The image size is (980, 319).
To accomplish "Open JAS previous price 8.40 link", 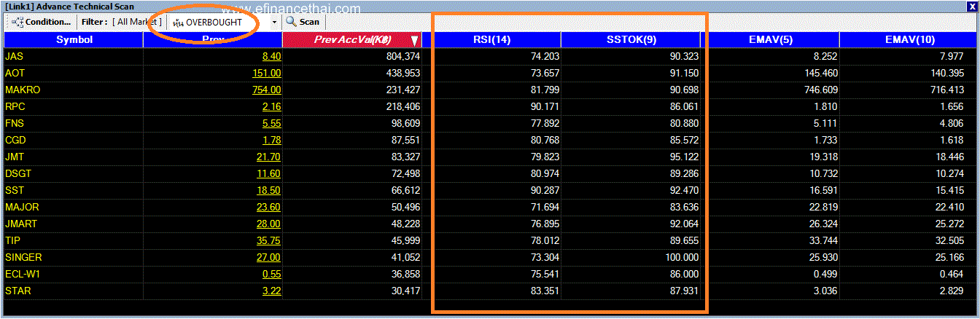I will click(x=271, y=56).
